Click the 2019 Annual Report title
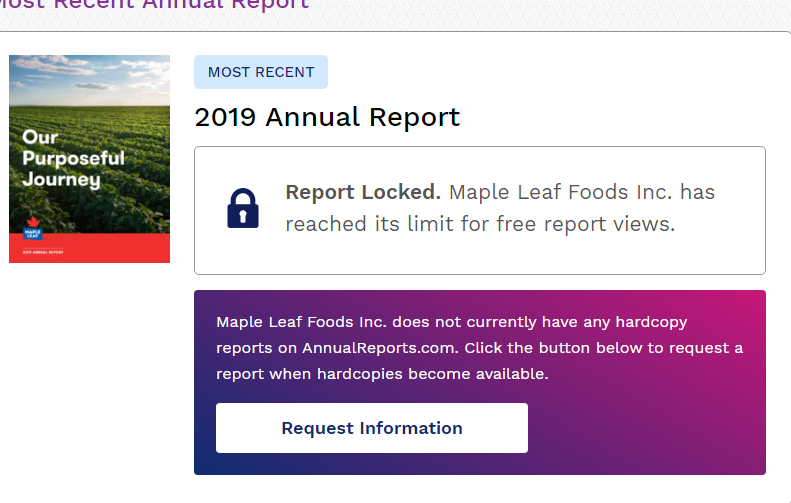The height and width of the screenshot is (503, 791). (327, 117)
